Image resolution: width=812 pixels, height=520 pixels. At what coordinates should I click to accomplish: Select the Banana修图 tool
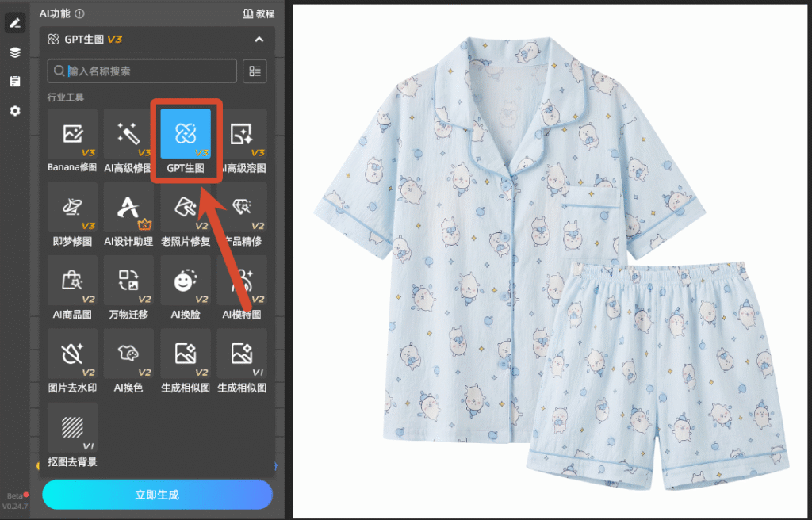point(72,140)
